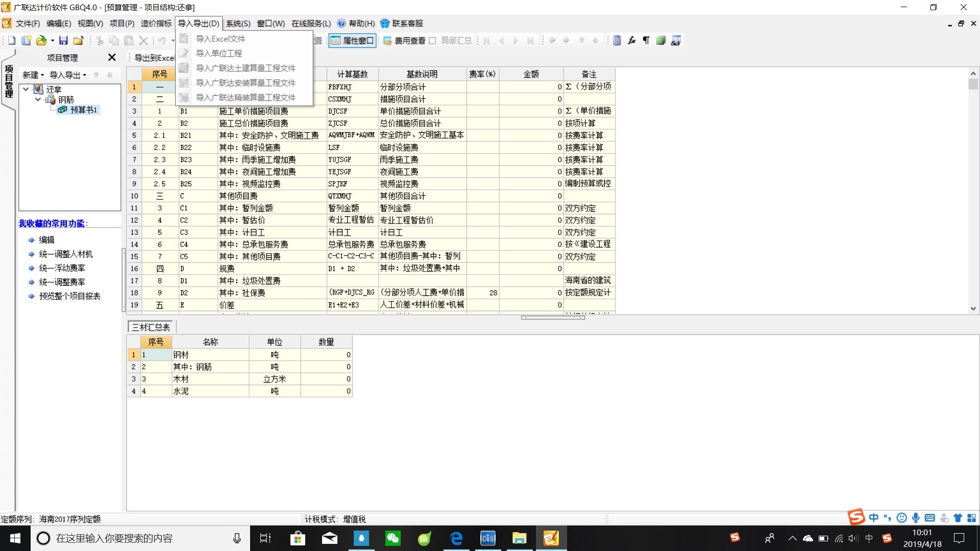
Task: Open Microsoft Edge from the taskbar
Action: point(456,538)
